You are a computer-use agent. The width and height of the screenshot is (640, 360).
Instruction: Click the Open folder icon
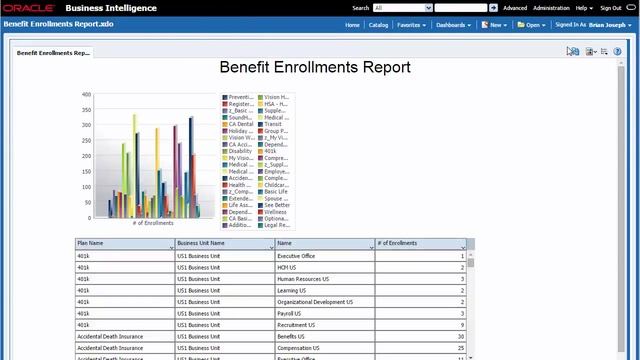521,25
